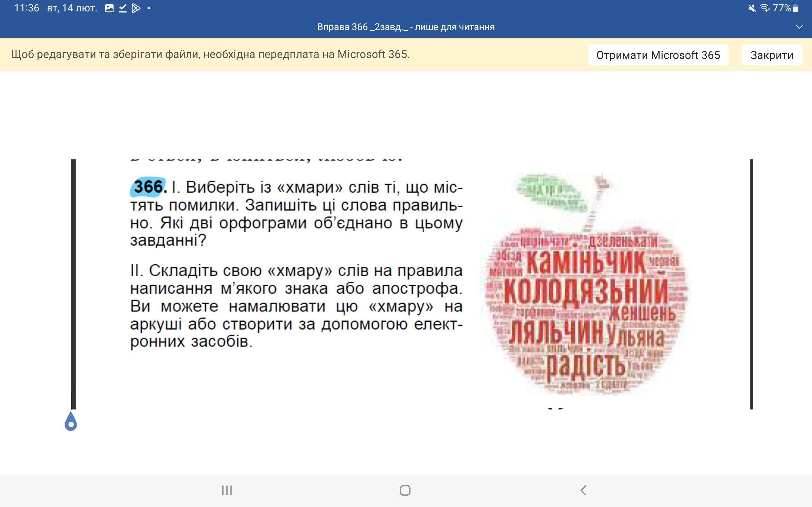This screenshot has width=812, height=507.
Task: Tap the download complete notification icon
Action: 122,8
